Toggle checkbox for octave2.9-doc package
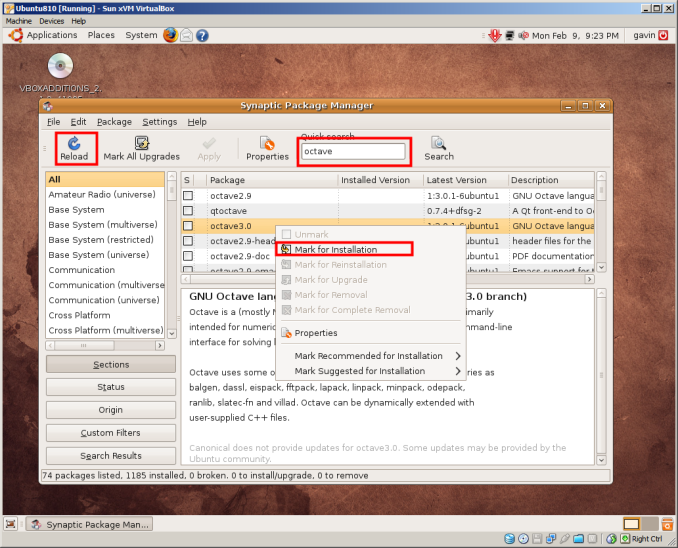678x548 pixels. coord(188,256)
